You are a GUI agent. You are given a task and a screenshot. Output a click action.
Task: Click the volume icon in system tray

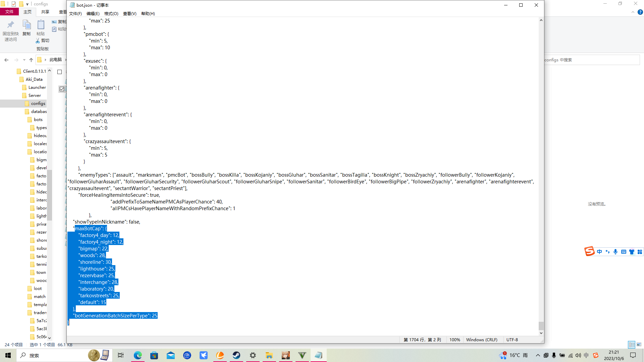[x=578, y=355]
